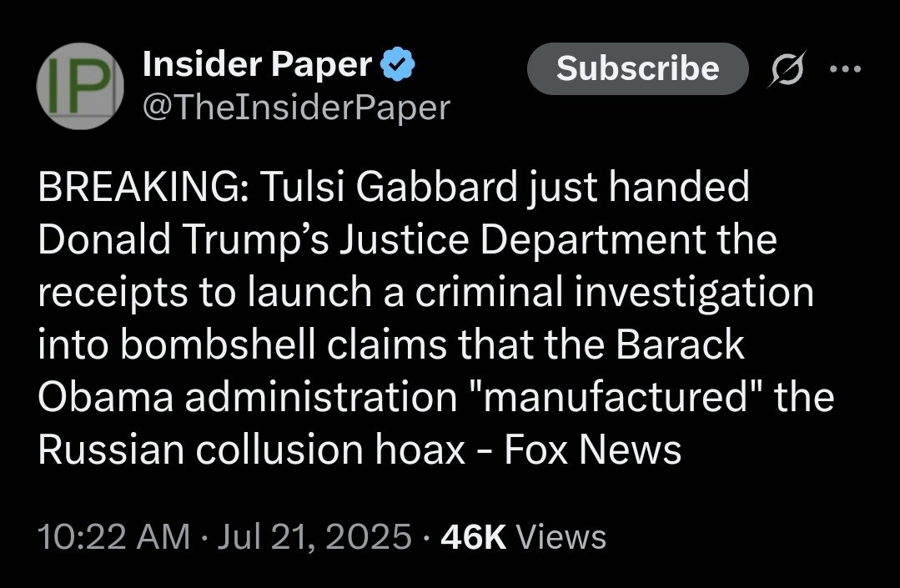Click the 10:22 AM timestamp
The height and width of the screenshot is (588, 900).
(114, 536)
